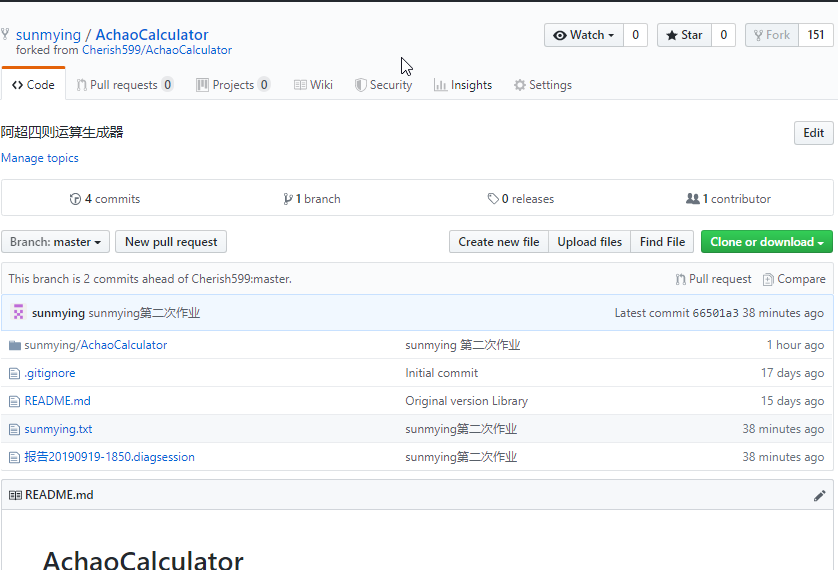Open the folder row commit message 'sunmying 第二次作业'
Screen dimensions: 838x570
click(462, 345)
